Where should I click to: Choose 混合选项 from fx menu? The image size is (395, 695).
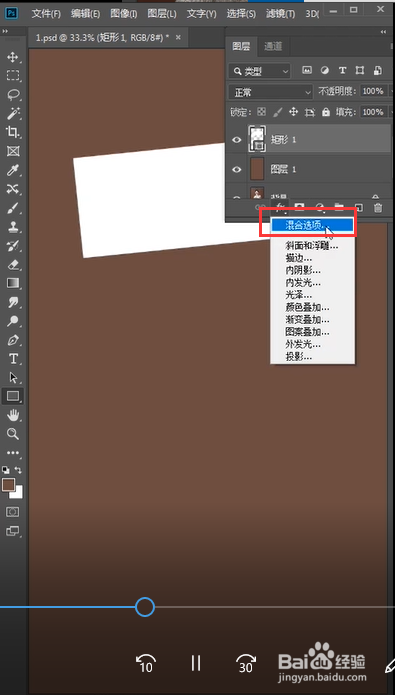[313, 225]
